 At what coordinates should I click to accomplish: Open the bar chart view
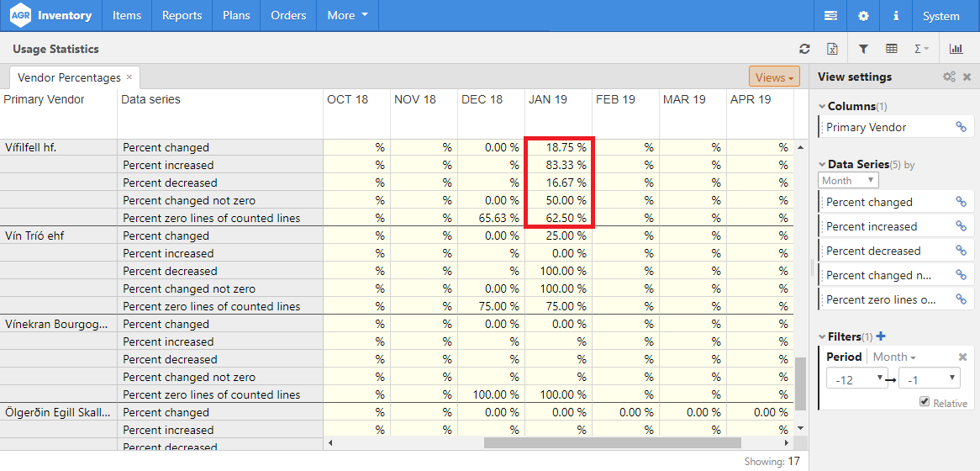pyautogui.click(x=956, y=50)
